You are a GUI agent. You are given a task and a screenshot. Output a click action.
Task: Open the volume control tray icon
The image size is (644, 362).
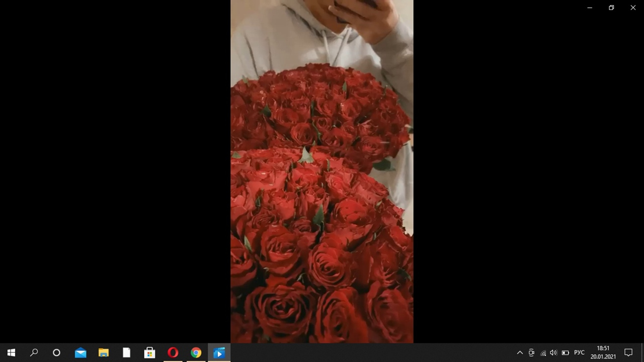coord(553,353)
